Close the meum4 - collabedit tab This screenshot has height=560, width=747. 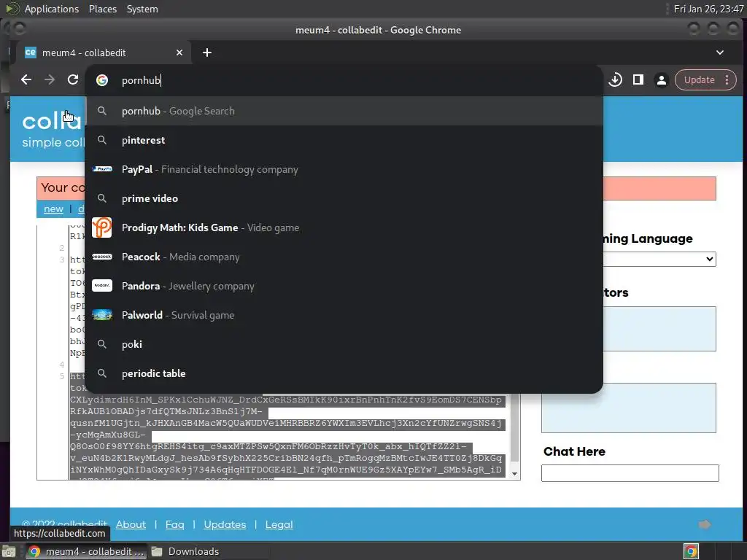[179, 52]
